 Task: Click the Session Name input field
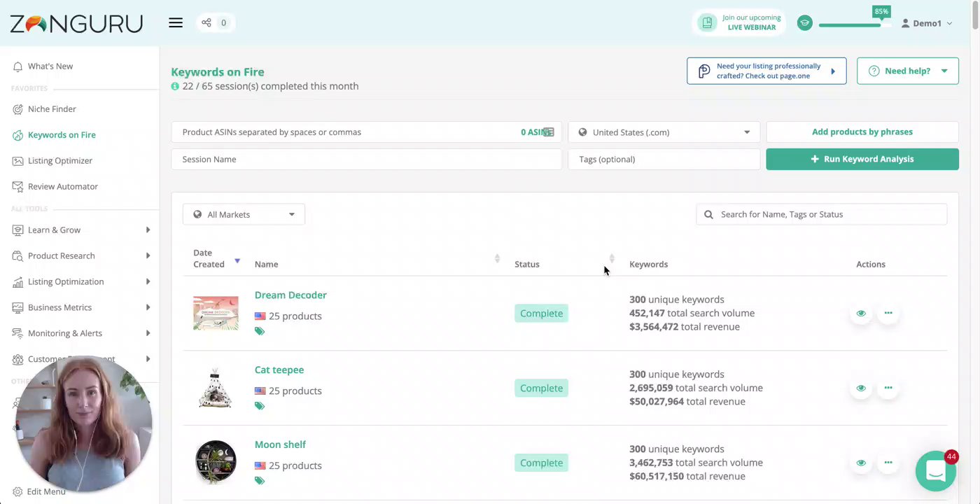(366, 159)
